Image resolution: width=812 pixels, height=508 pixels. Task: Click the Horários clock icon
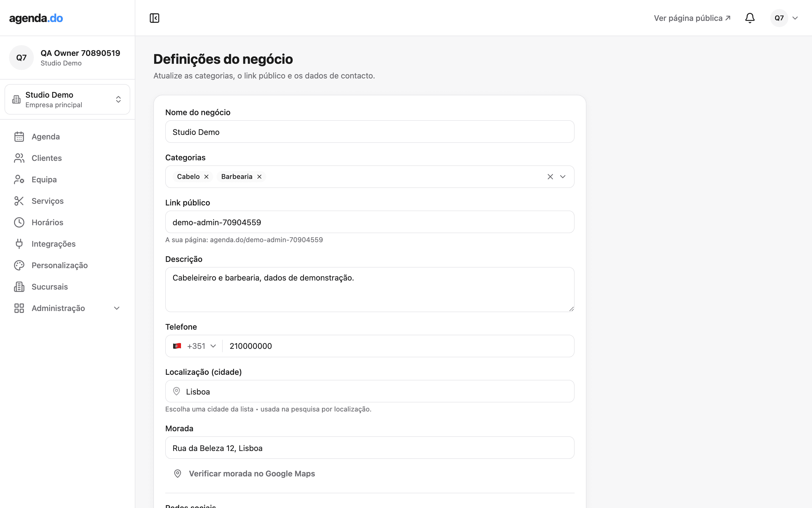click(x=19, y=222)
